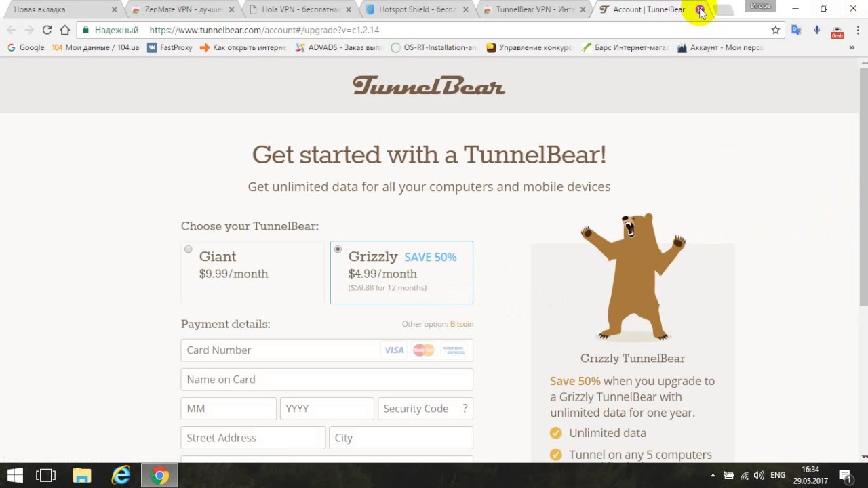Click the Name on Card field
This screenshot has width=868, height=488.
coord(327,380)
